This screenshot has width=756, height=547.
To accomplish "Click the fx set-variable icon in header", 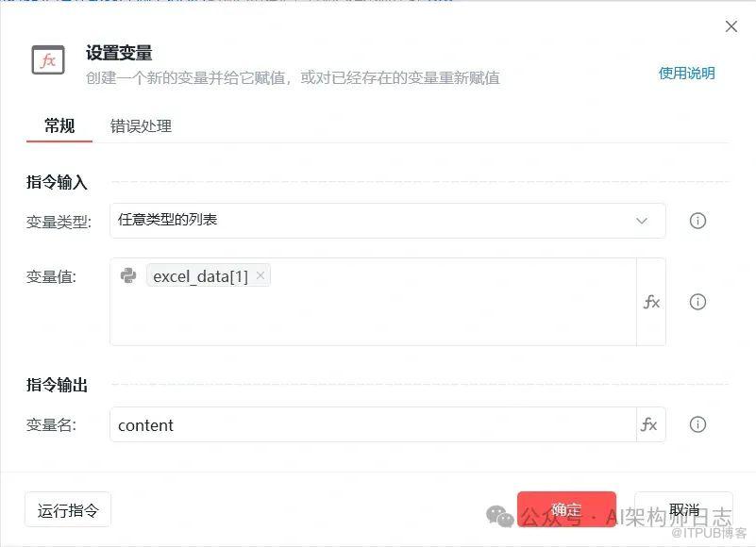I will [48, 60].
